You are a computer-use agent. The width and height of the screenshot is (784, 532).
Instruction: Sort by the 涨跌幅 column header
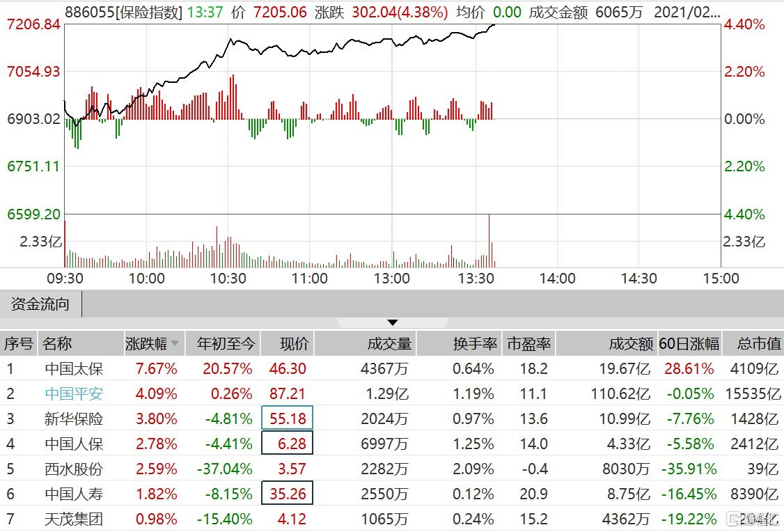154,343
